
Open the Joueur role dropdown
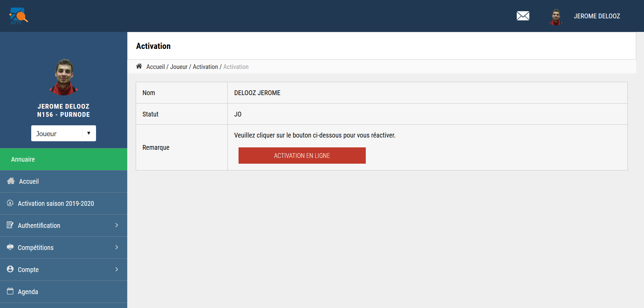[x=63, y=133]
